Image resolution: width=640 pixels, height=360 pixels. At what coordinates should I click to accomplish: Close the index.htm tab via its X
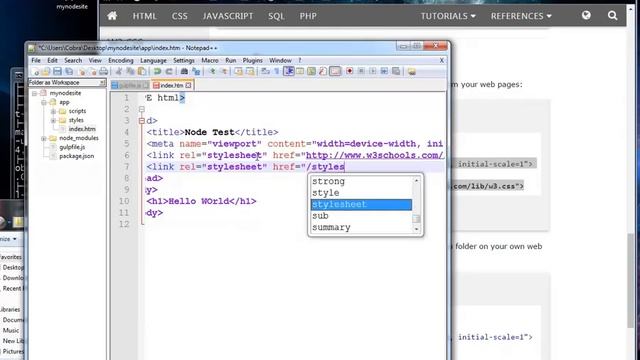(188, 85)
